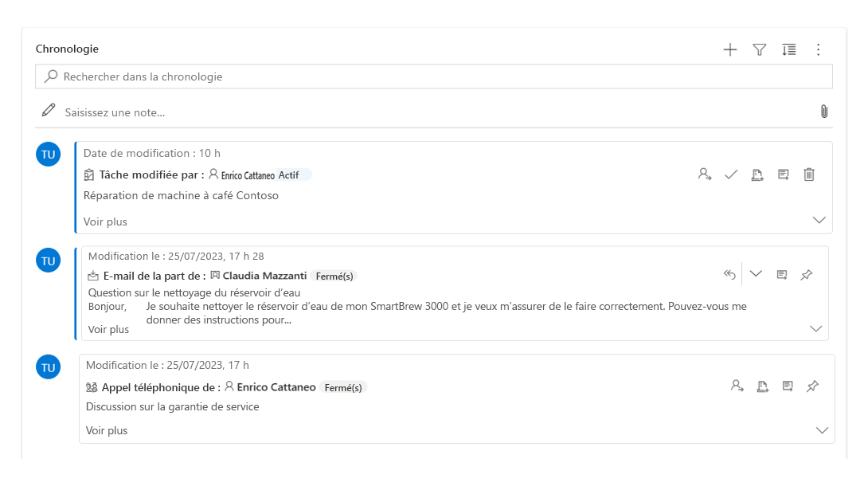This screenshot has width=868, height=498.
Task: Expand the task record with bottom chevron
Action: tap(819, 221)
